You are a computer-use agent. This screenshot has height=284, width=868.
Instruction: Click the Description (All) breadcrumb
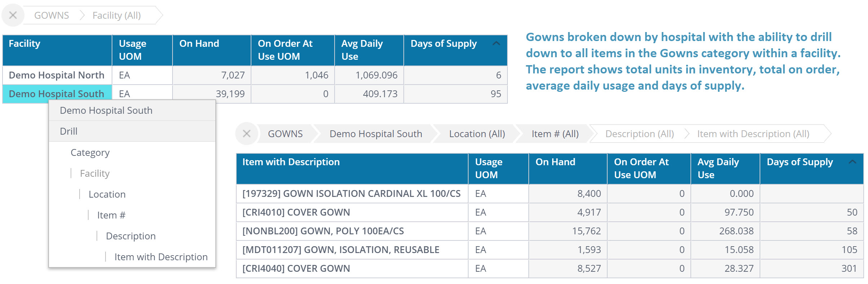(639, 134)
